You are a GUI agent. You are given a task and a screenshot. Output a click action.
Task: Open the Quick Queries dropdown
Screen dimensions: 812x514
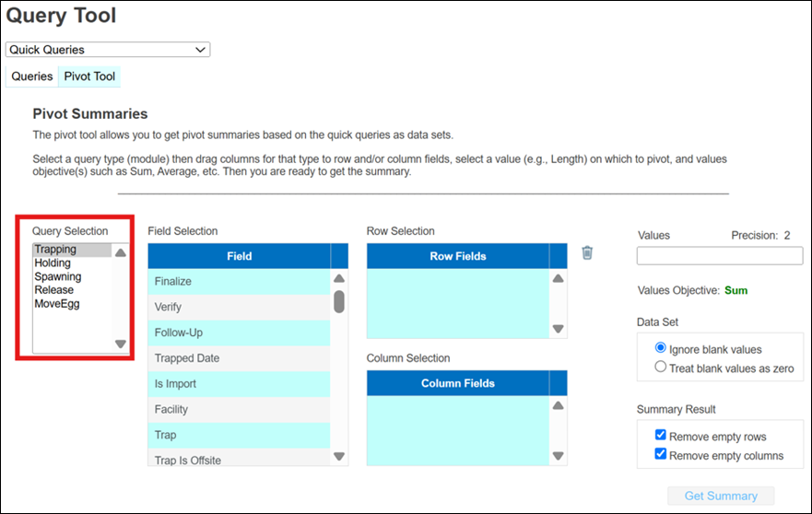(108, 50)
